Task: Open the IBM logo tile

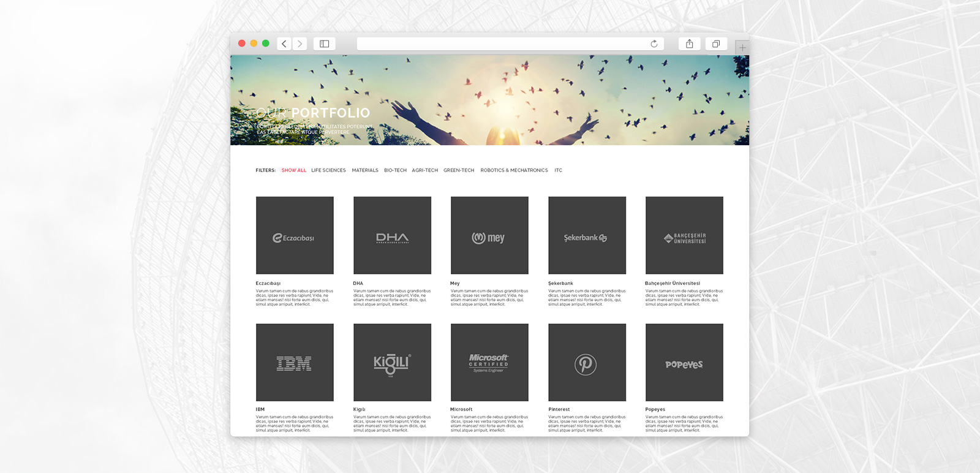Action: 295,362
